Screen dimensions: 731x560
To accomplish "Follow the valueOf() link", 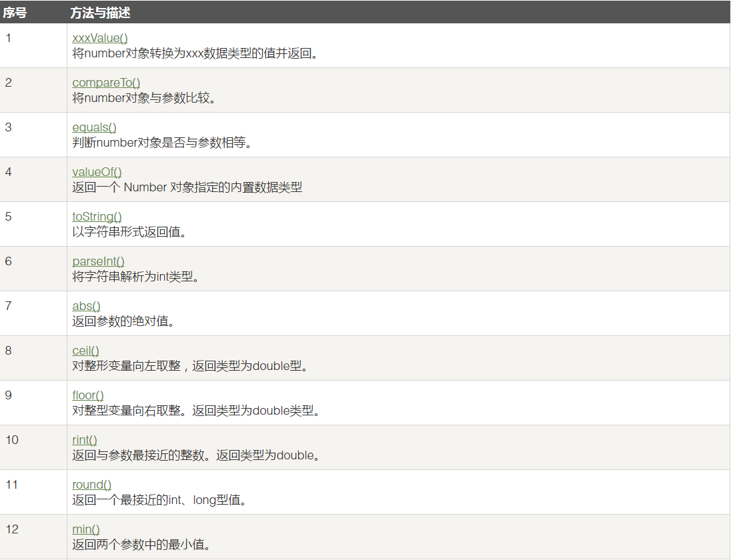I will 97,172.
